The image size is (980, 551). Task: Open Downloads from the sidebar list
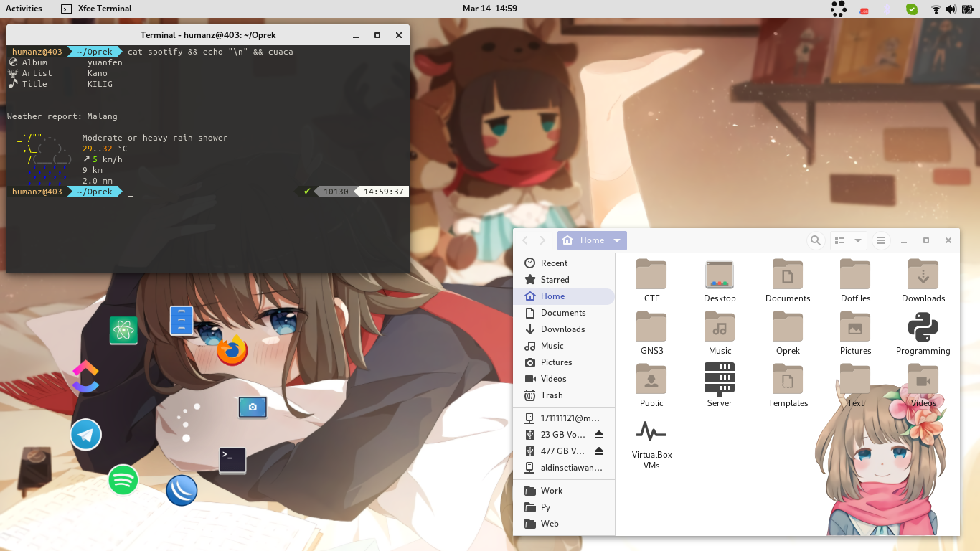click(x=564, y=329)
